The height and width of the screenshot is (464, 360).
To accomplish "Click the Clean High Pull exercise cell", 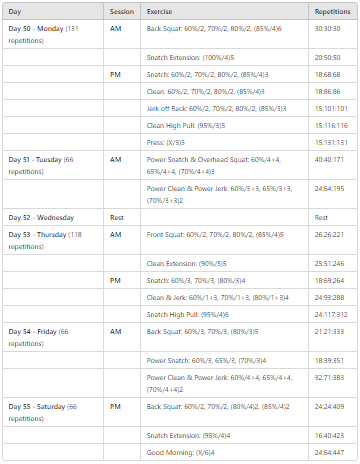I will [x=224, y=126].
